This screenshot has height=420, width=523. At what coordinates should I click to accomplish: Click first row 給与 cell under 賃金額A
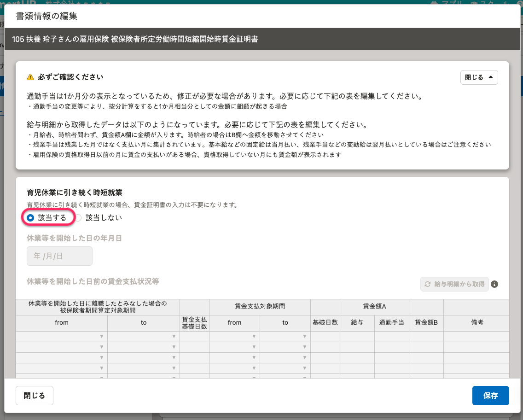pos(357,337)
